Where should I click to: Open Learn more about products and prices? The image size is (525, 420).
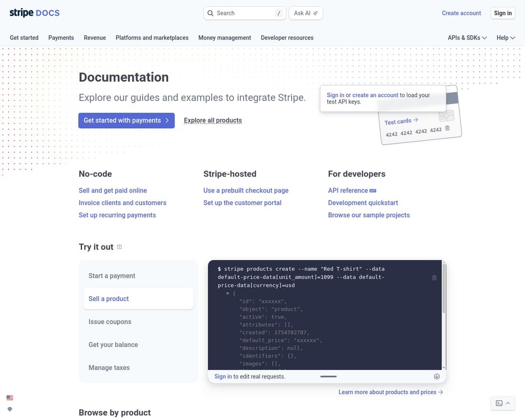click(x=390, y=392)
